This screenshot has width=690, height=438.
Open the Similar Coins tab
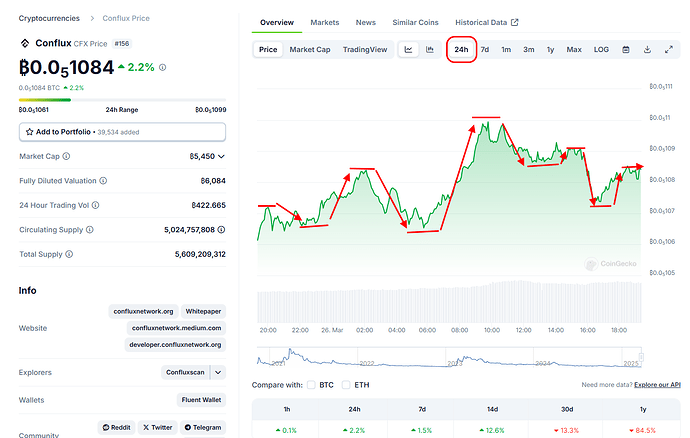[415, 22]
